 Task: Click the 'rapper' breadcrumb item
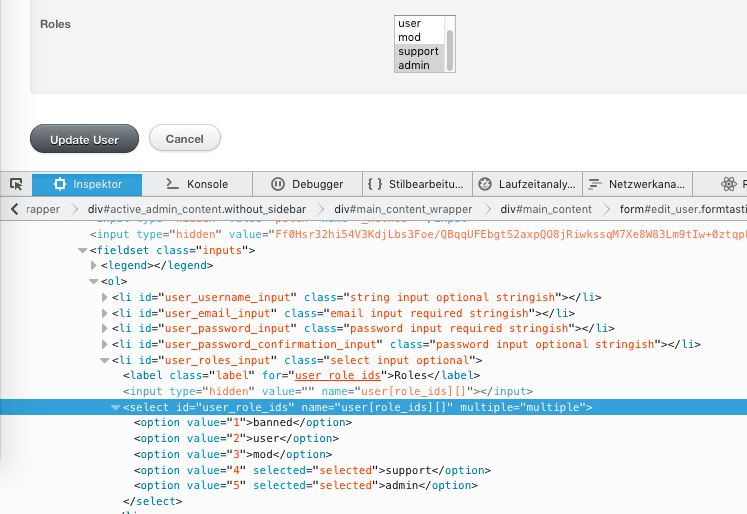(x=43, y=209)
